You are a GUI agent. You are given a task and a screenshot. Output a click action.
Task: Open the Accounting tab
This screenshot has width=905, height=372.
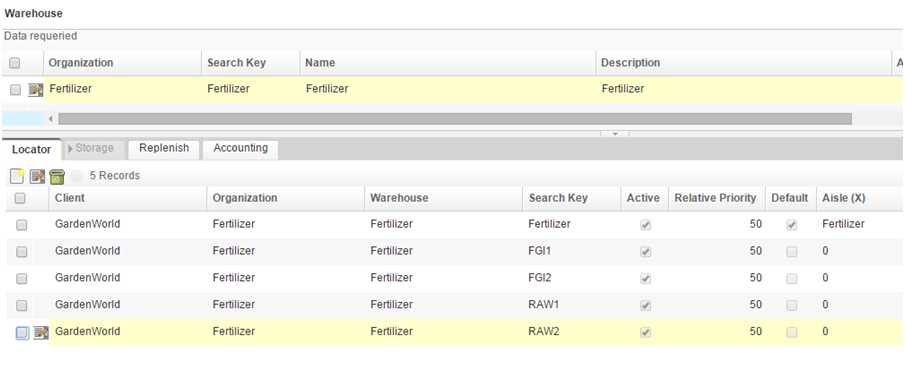241,148
